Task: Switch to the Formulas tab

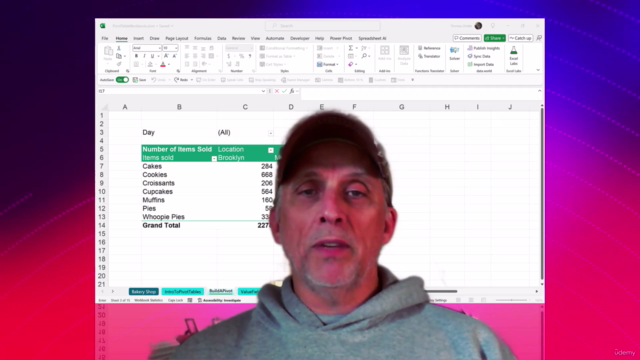Action: 203,38
